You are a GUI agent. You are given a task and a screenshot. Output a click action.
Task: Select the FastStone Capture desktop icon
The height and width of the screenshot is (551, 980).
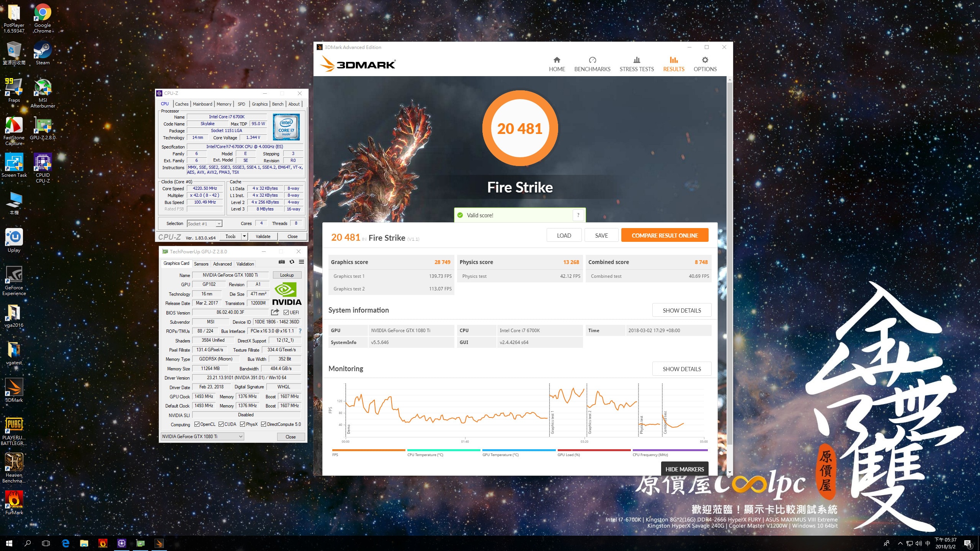[x=14, y=131]
